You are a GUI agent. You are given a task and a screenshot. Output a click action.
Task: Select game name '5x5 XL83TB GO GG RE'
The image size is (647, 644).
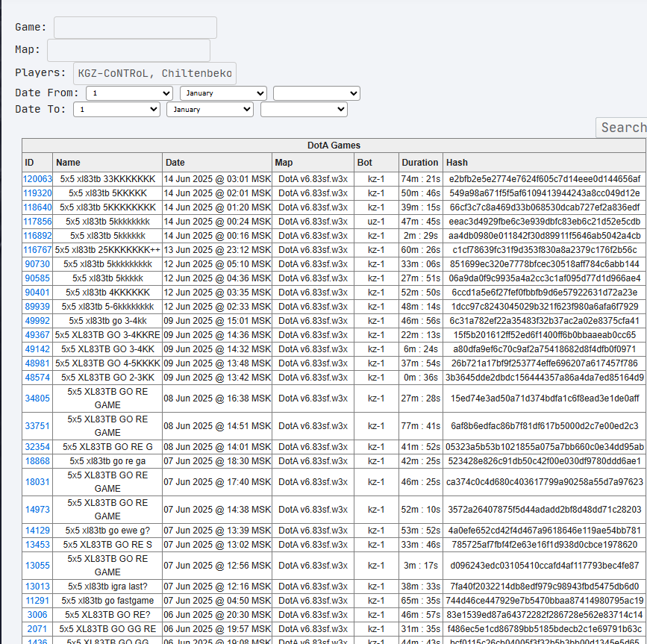(x=107, y=629)
